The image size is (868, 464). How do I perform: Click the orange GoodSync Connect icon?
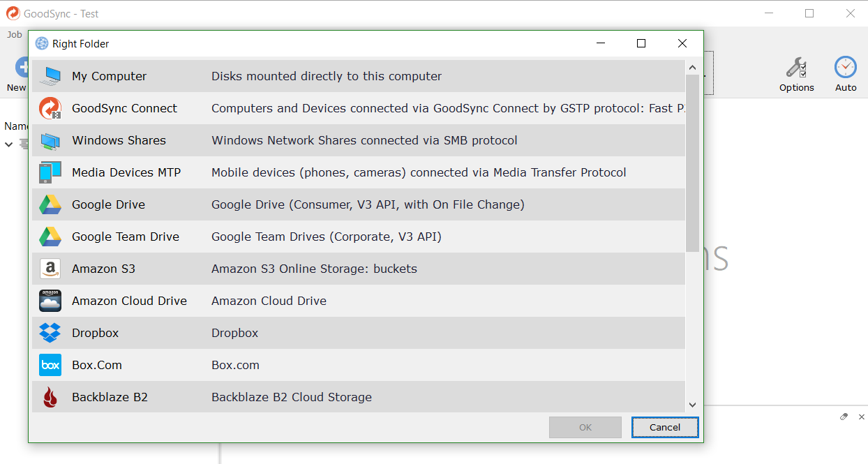pyautogui.click(x=50, y=108)
